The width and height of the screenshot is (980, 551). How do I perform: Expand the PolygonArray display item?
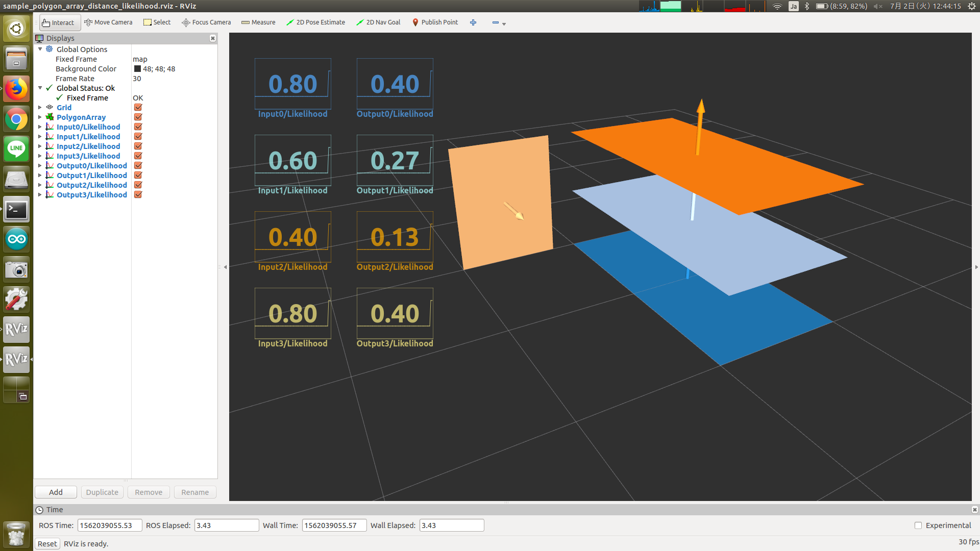coord(40,117)
